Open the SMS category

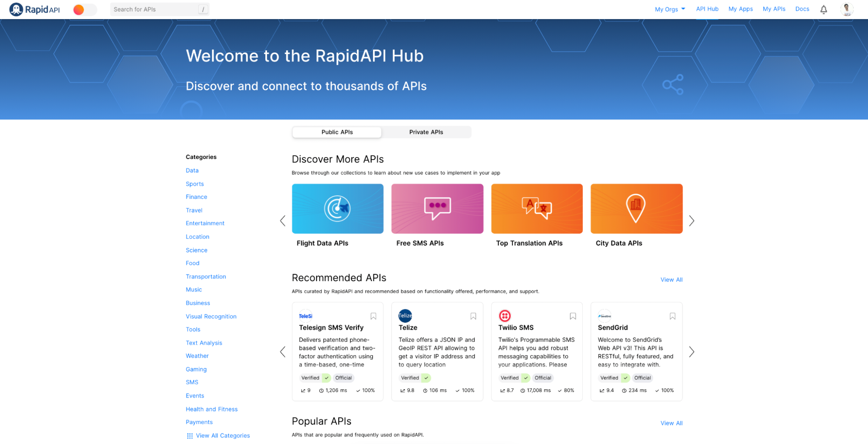tap(192, 383)
